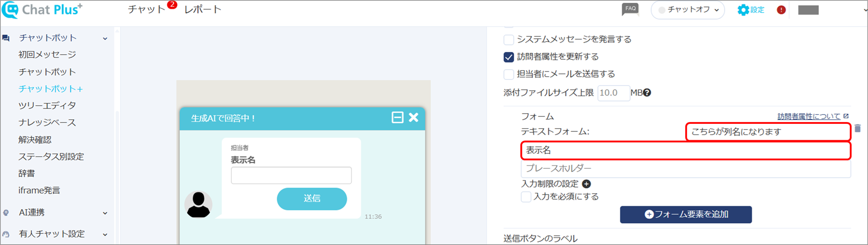The height and width of the screenshot is (245, 868).
Task: Open the account menu chevron top right
Action: pyautogui.click(x=865, y=10)
